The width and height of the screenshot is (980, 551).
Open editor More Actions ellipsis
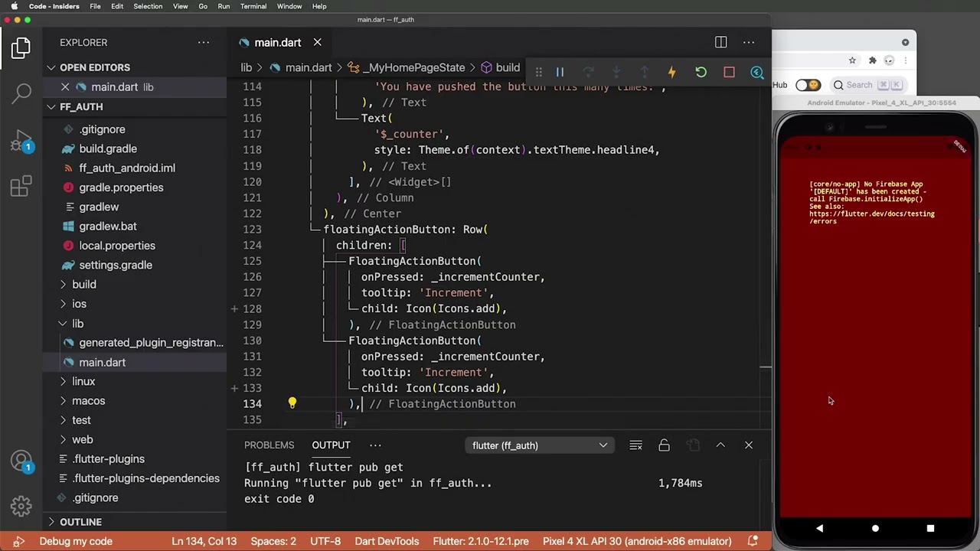click(x=749, y=42)
